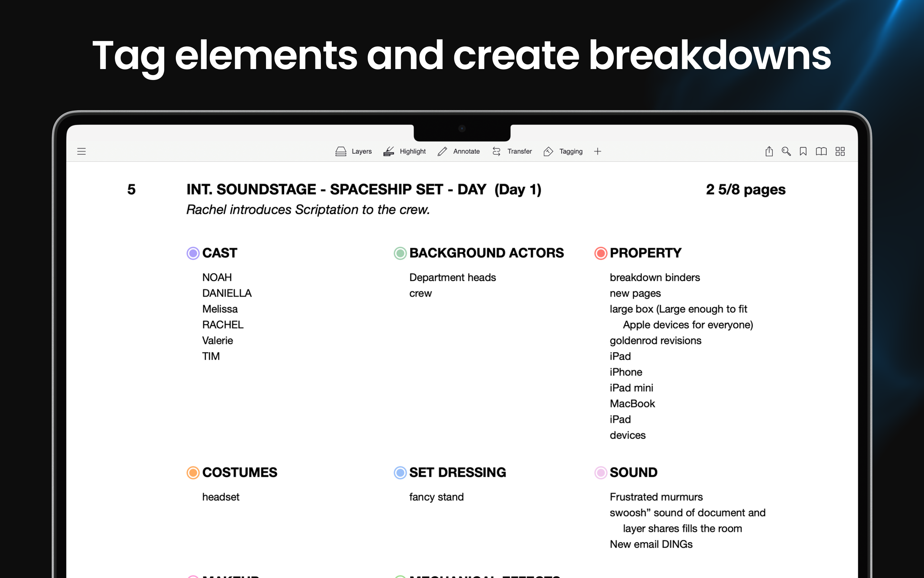Screen dimensions: 924x578
Task: Open the Search magnifier icon
Action: click(x=786, y=151)
